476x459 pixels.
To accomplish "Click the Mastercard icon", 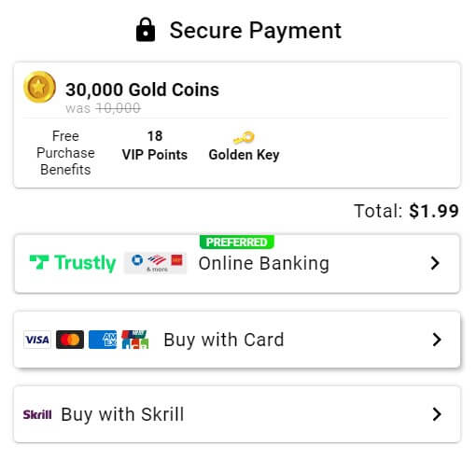I will click(x=70, y=340).
